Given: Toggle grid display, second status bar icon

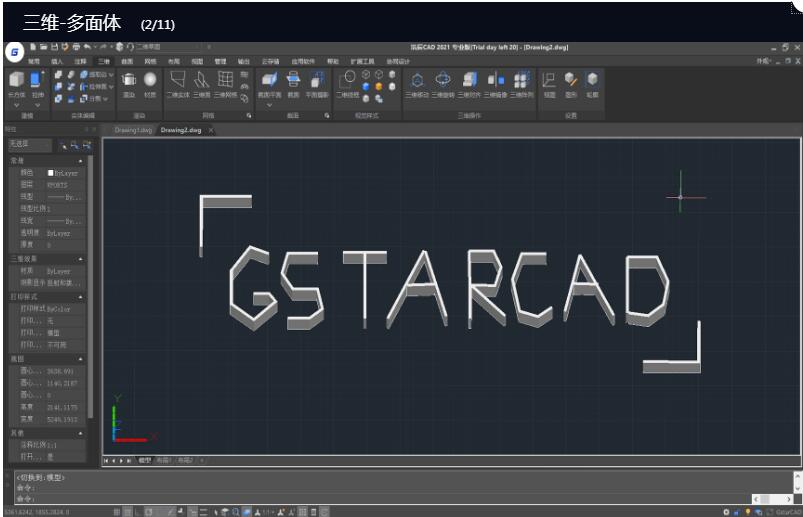Looking at the screenshot, I should (128, 511).
